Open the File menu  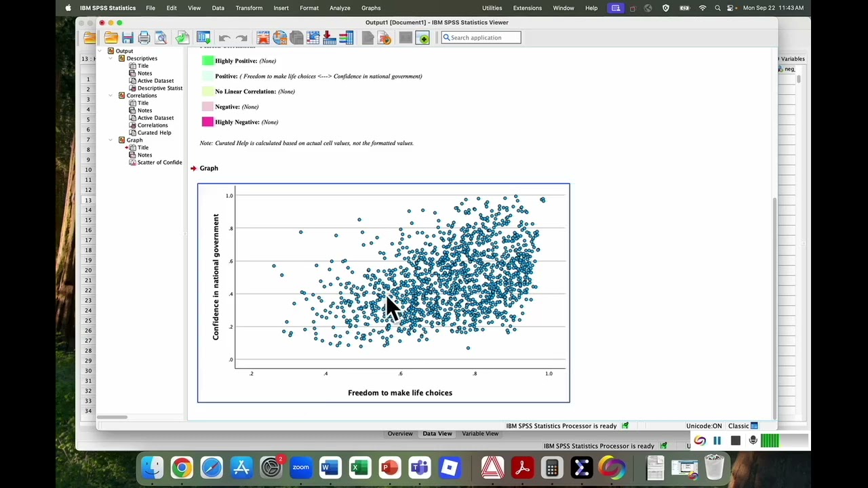click(151, 7)
